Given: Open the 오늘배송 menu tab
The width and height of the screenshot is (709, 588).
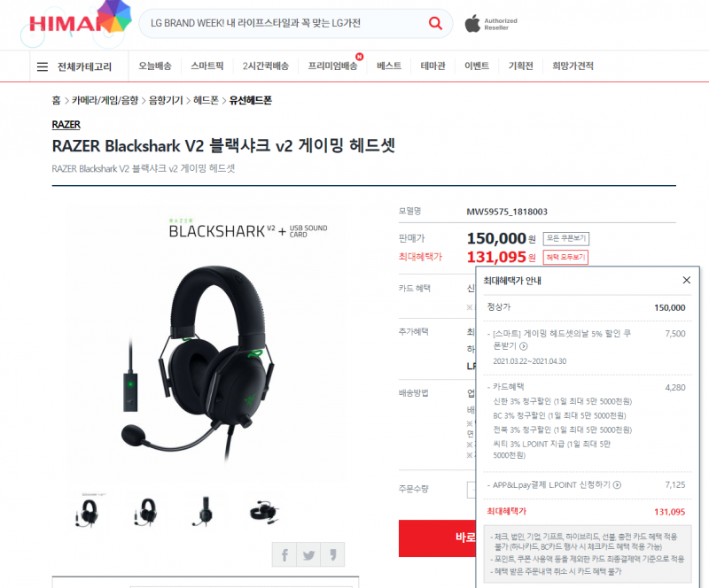Looking at the screenshot, I should click(154, 66).
